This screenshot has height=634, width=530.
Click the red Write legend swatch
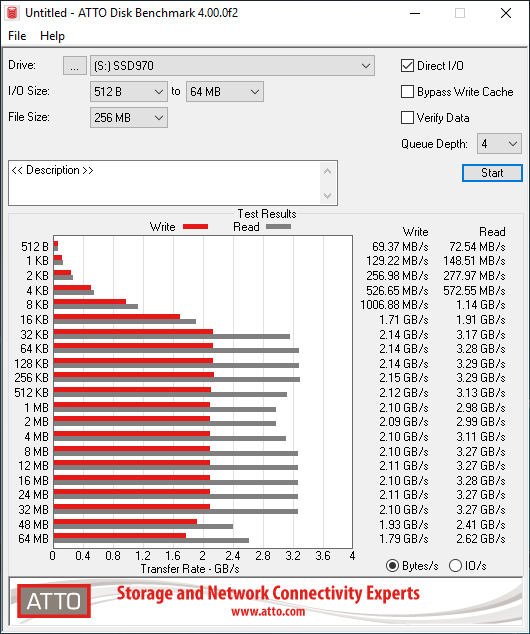[x=196, y=227]
